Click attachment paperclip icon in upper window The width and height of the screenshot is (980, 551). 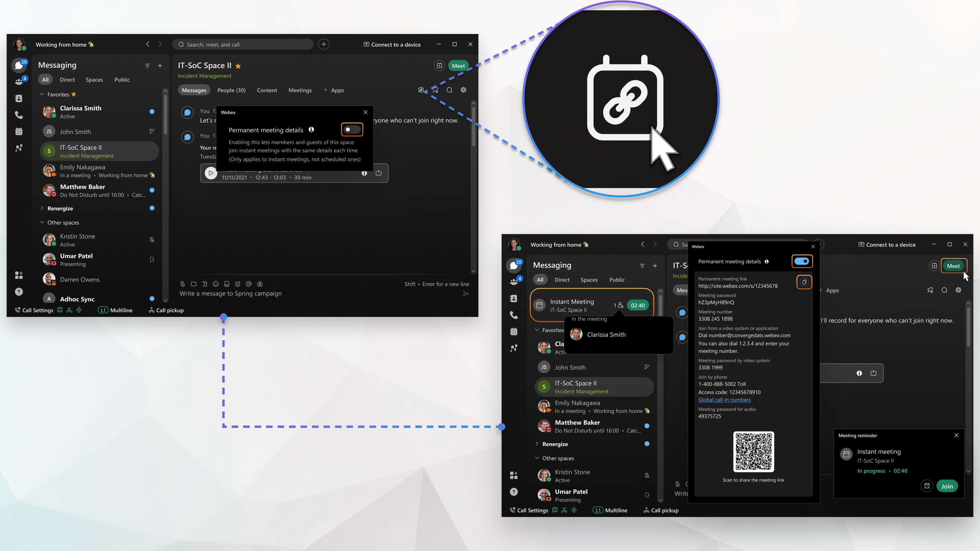coord(183,284)
